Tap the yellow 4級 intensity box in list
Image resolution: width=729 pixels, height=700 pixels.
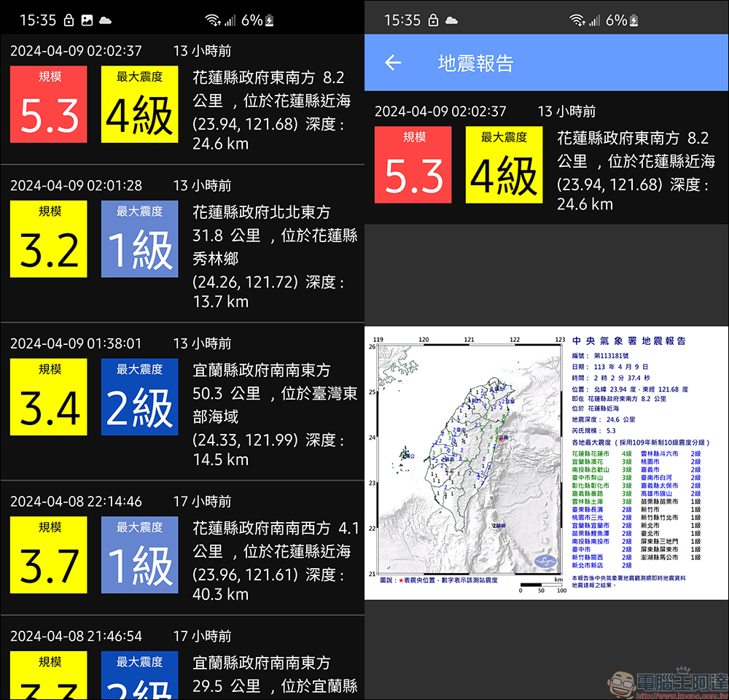(139, 104)
